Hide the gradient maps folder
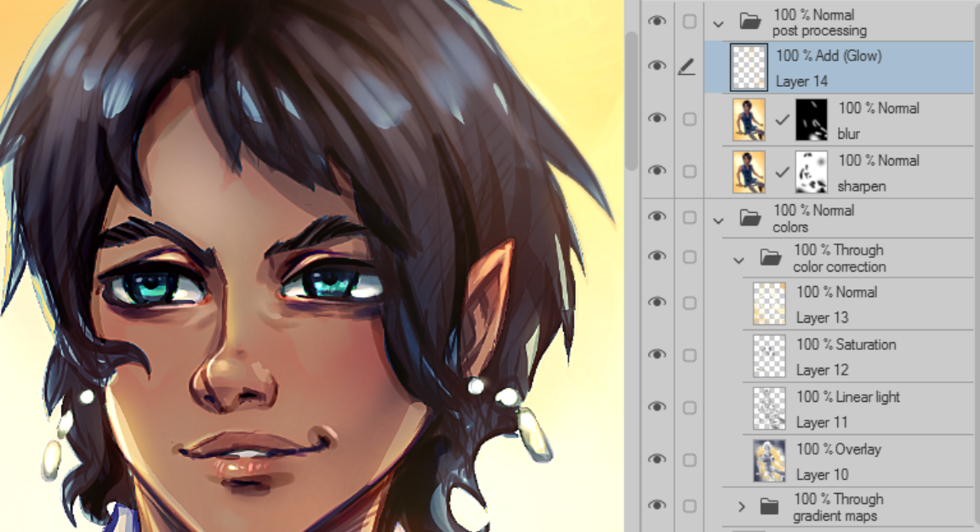980x532 pixels. click(x=656, y=505)
